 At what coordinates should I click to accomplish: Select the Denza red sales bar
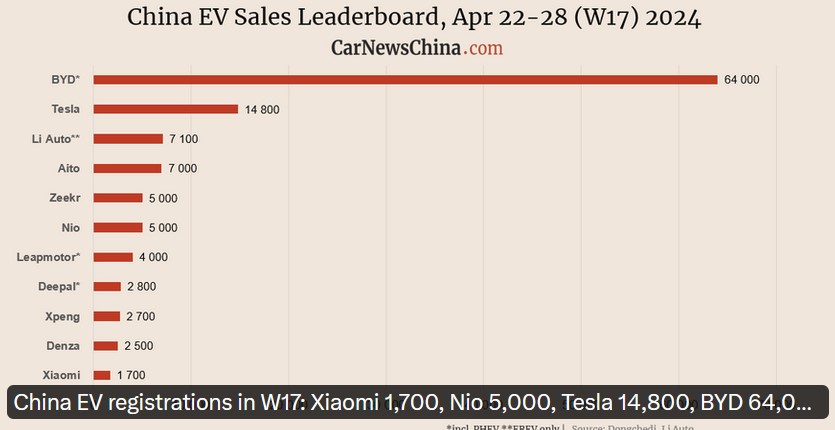(x=106, y=346)
